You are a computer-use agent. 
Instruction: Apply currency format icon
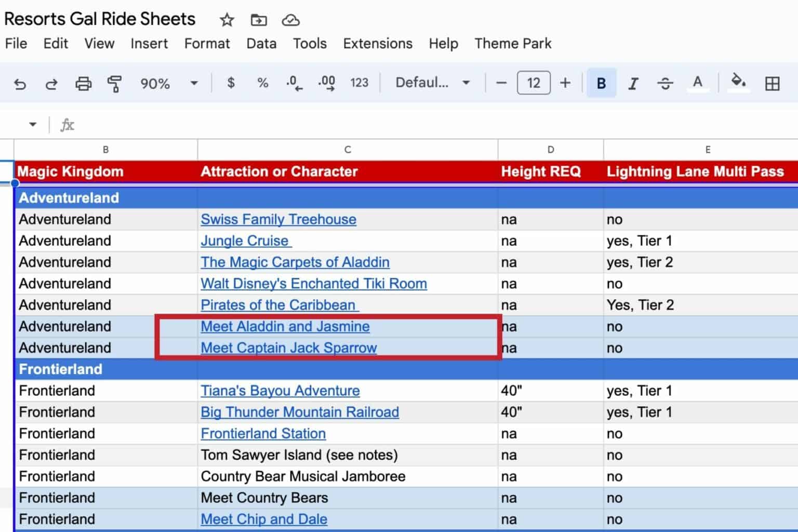231,83
